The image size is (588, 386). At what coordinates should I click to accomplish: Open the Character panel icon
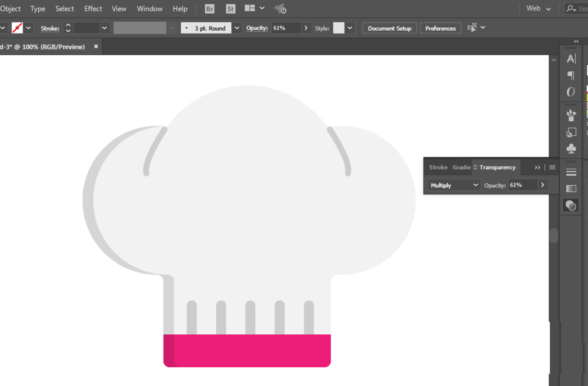pyautogui.click(x=571, y=59)
